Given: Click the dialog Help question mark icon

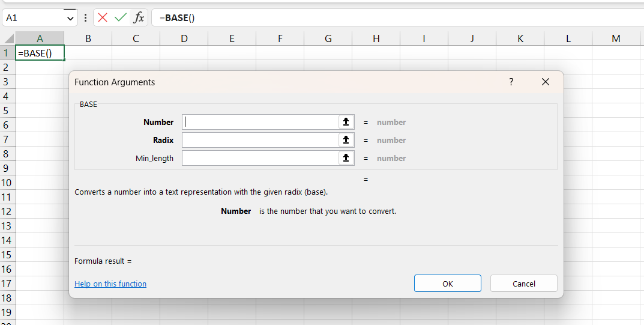Looking at the screenshot, I should (511, 82).
